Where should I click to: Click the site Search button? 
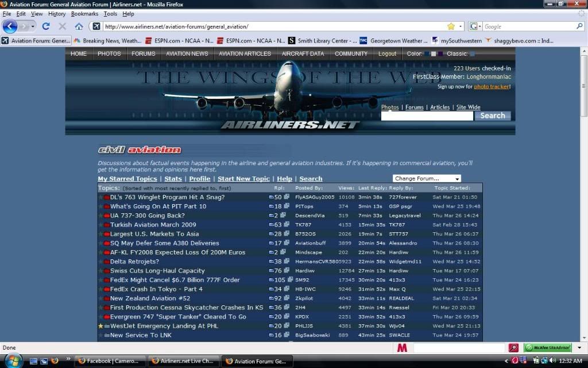pos(492,116)
